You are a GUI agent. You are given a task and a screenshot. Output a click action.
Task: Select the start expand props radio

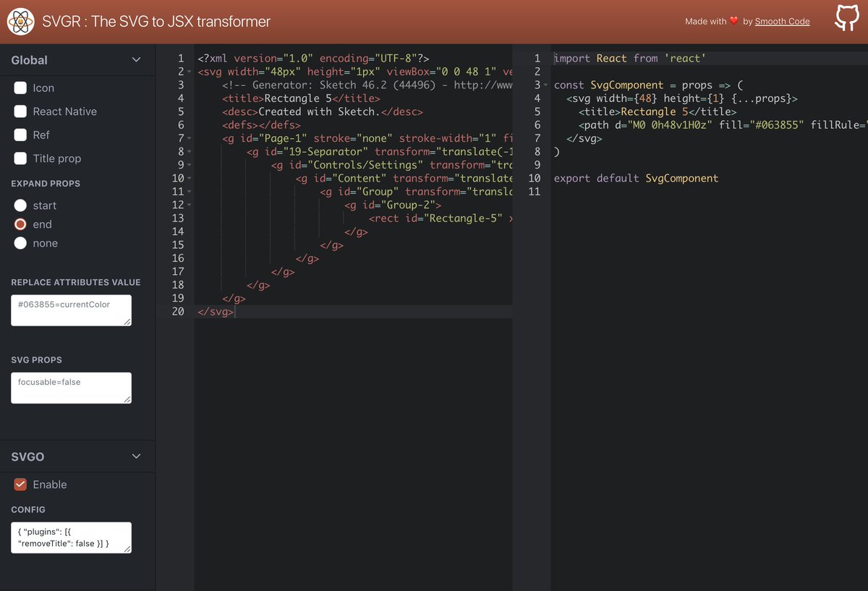[20, 205]
